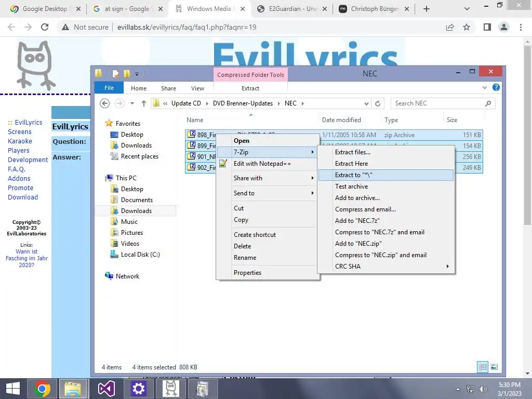Viewport: 532px width, 399px height.
Task: Click the volume speaker tray icon
Action: [483, 389]
